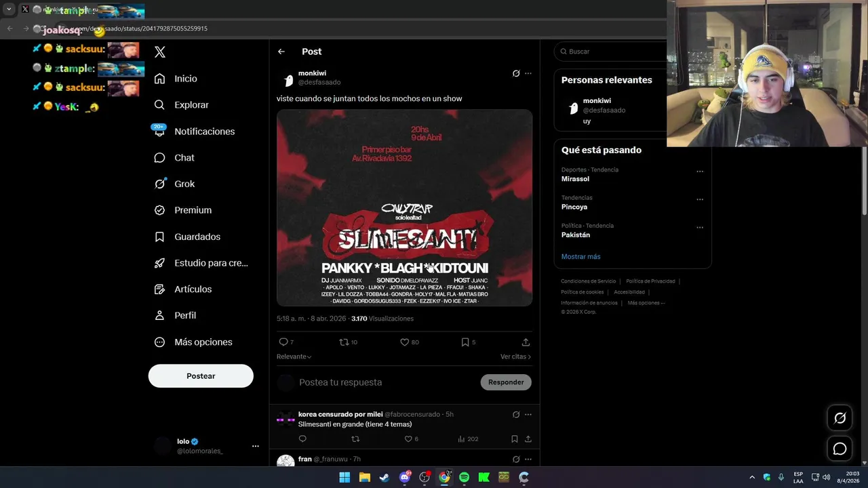Click the Postea tu respuesta field
868x488 pixels.
(x=387, y=382)
